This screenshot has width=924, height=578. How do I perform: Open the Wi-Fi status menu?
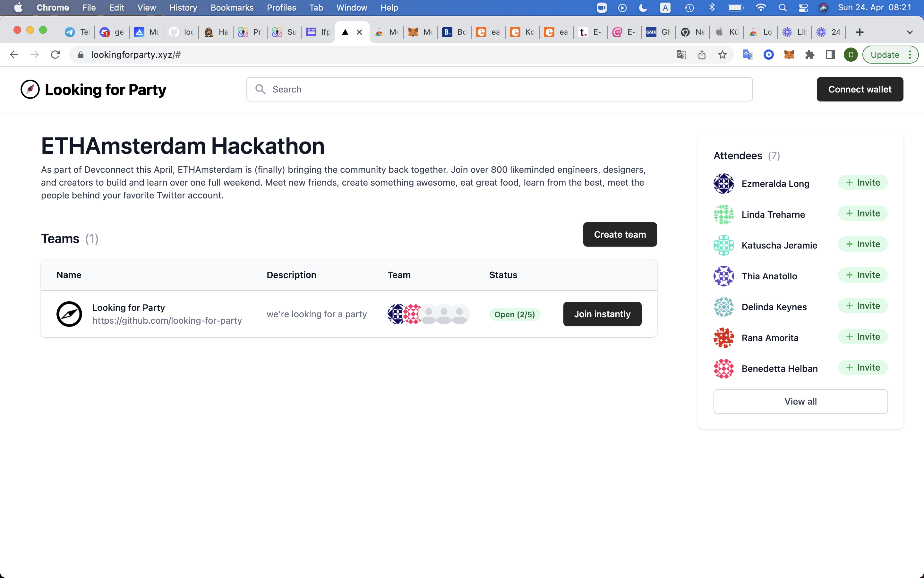tap(761, 8)
